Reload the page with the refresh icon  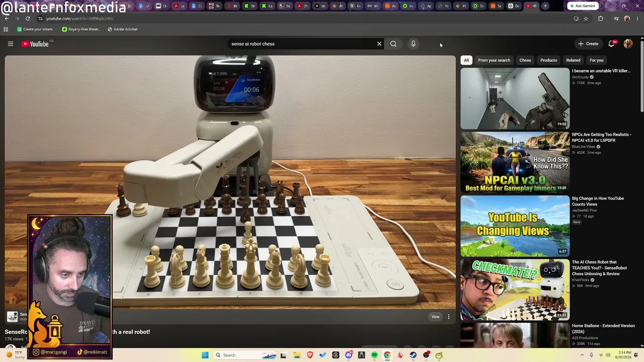point(28,19)
